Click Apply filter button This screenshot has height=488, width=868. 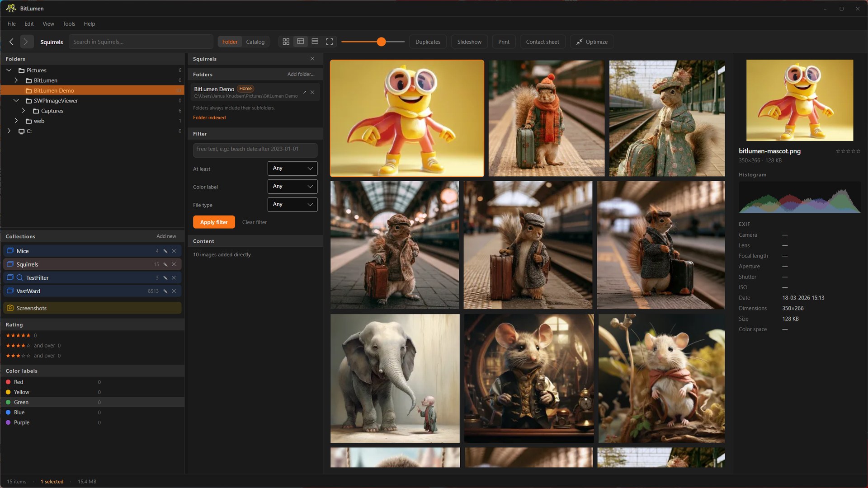pos(214,222)
